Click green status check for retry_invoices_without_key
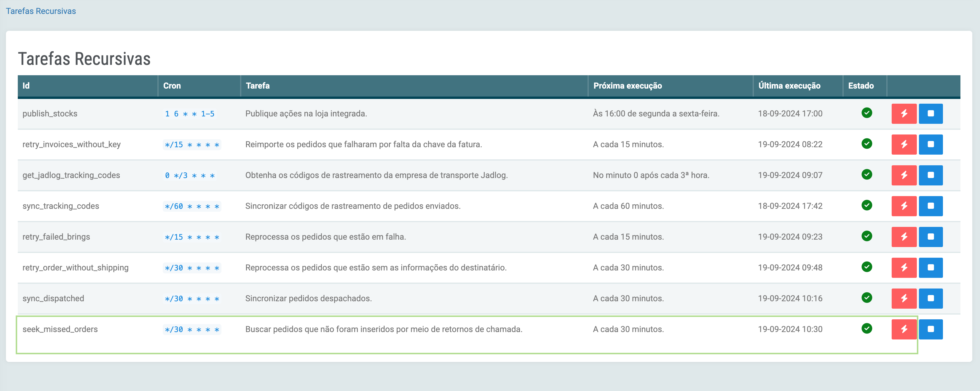980x391 pixels. click(867, 144)
